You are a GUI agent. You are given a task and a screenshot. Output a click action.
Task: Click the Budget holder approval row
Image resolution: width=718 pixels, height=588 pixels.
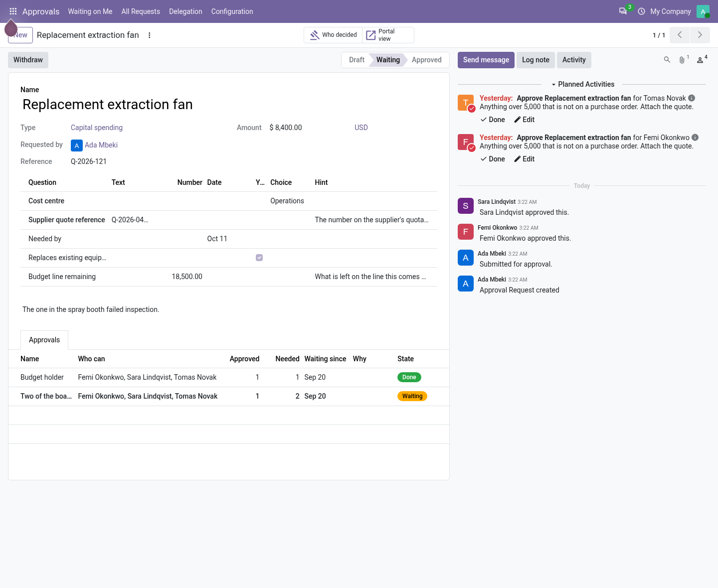[229, 377]
